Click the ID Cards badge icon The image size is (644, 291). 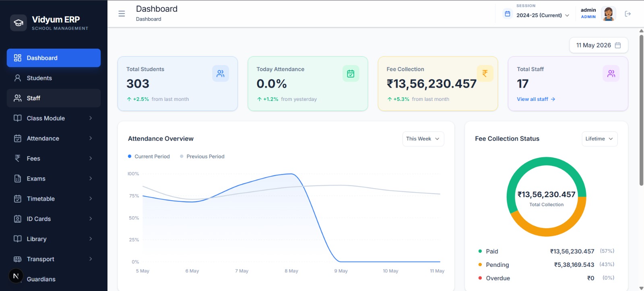[x=18, y=219]
